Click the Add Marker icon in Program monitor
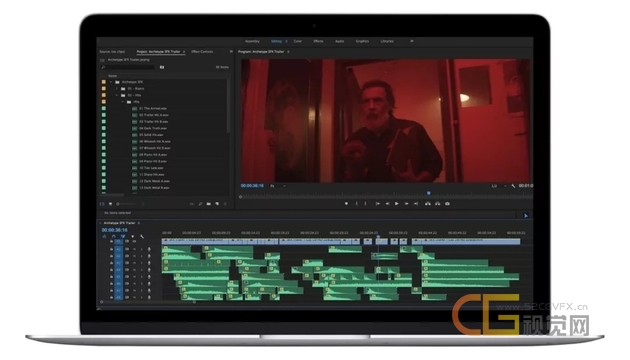 [346, 204]
